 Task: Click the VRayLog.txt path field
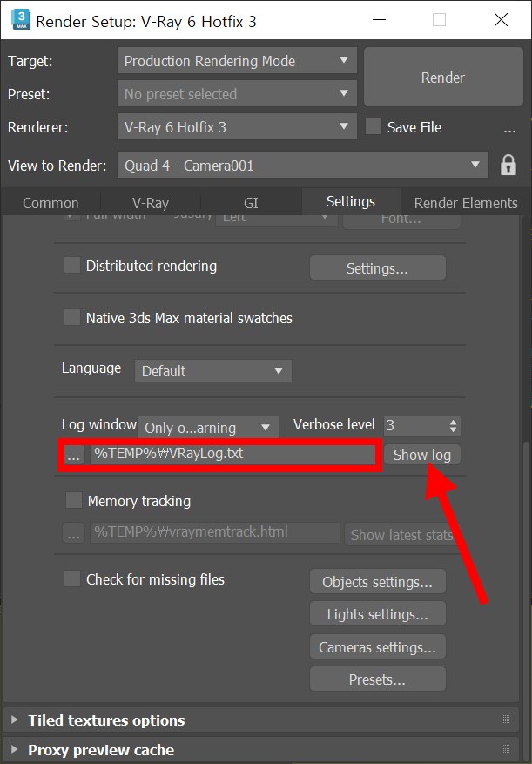(232, 455)
